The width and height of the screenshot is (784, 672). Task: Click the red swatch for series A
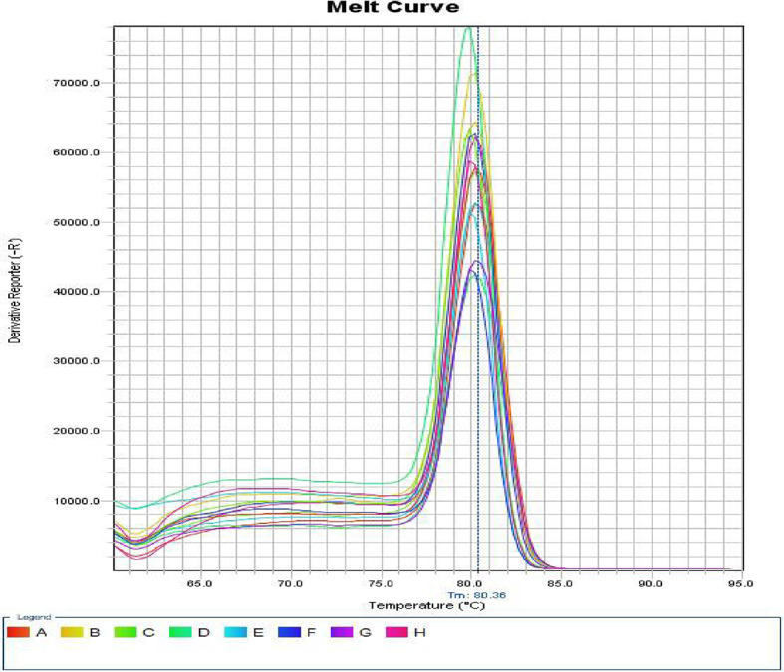click(x=19, y=633)
